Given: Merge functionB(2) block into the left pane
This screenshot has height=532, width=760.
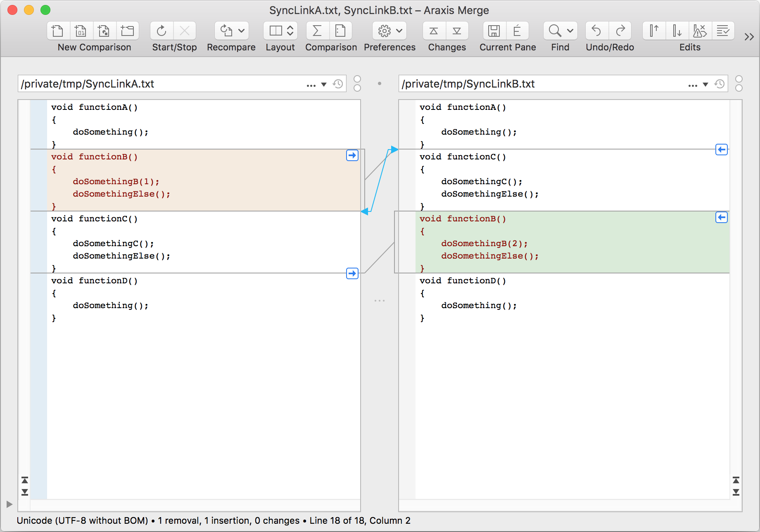Looking at the screenshot, I should tap(722, 217).
